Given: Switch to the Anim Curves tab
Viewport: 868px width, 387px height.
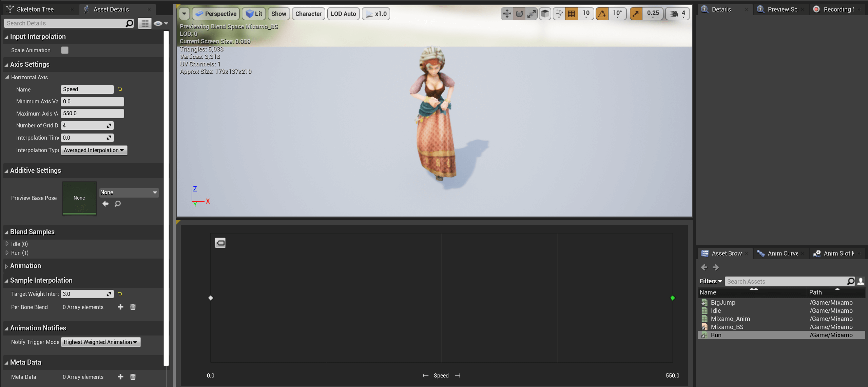Looking at the screenshot, I should click(x=783, y=253).
